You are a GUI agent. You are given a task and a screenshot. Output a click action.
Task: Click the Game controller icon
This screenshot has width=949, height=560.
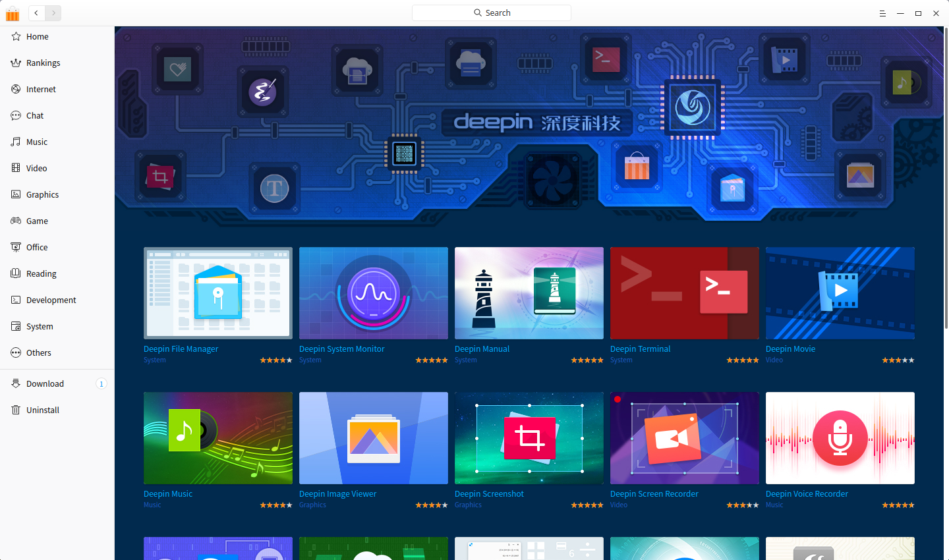click(x=16, y=221)
